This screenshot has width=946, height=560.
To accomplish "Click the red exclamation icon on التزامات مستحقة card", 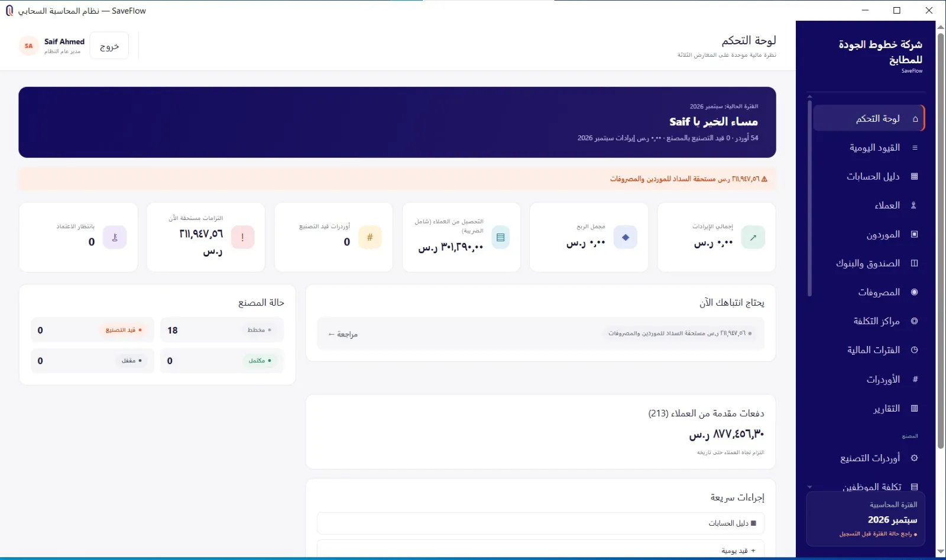I will click(242, 237).
